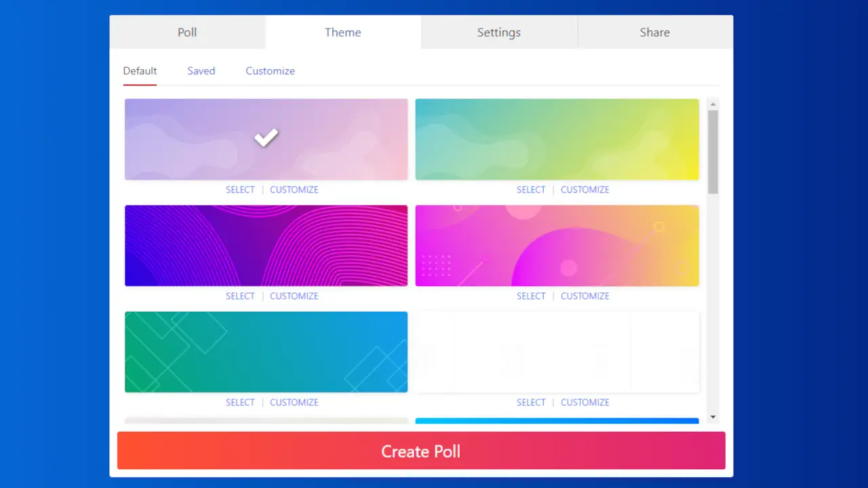Click the teal geometric theme preview image

point(266,352)
